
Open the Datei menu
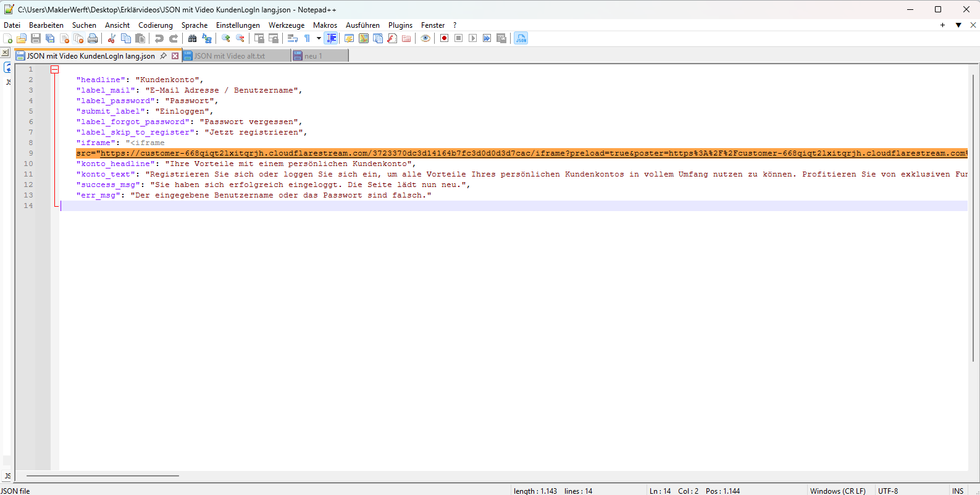pyautogui.click(x=12, y=25)
